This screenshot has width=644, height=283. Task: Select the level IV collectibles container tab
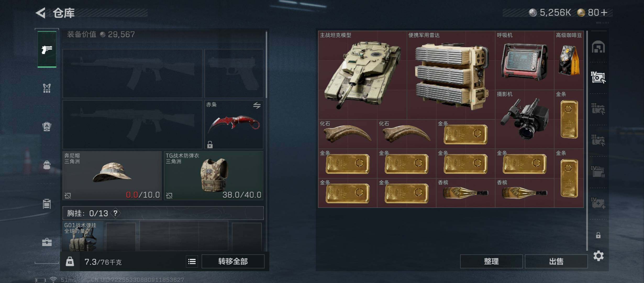[x=598, y=78]
